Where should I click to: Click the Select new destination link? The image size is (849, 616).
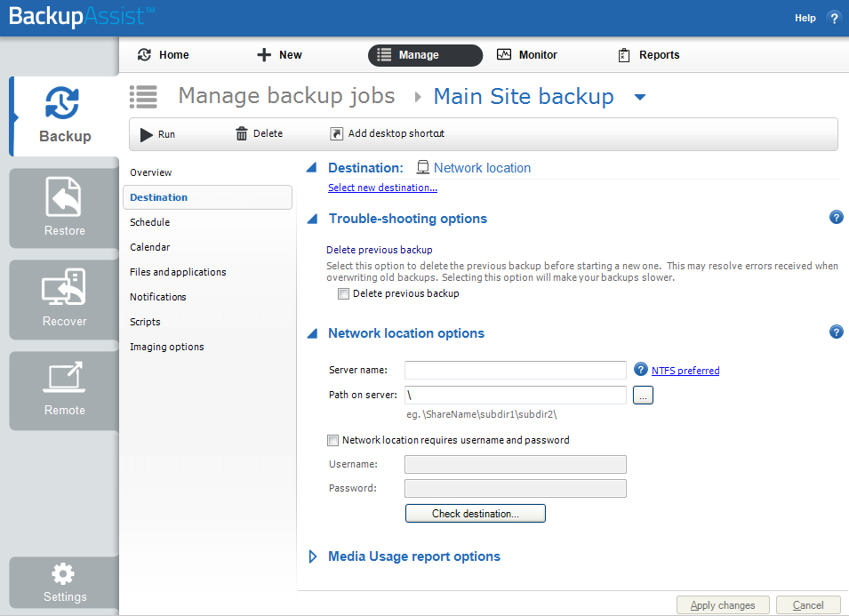coord(382,188)
